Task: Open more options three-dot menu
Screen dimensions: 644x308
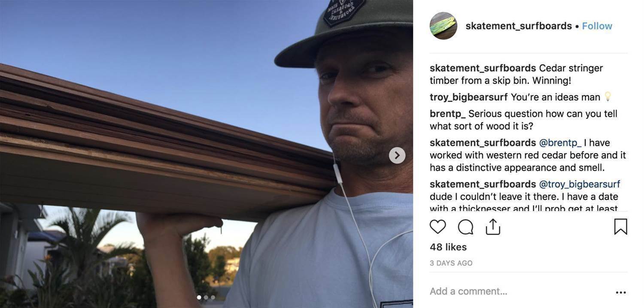Action: pos(621,292)
